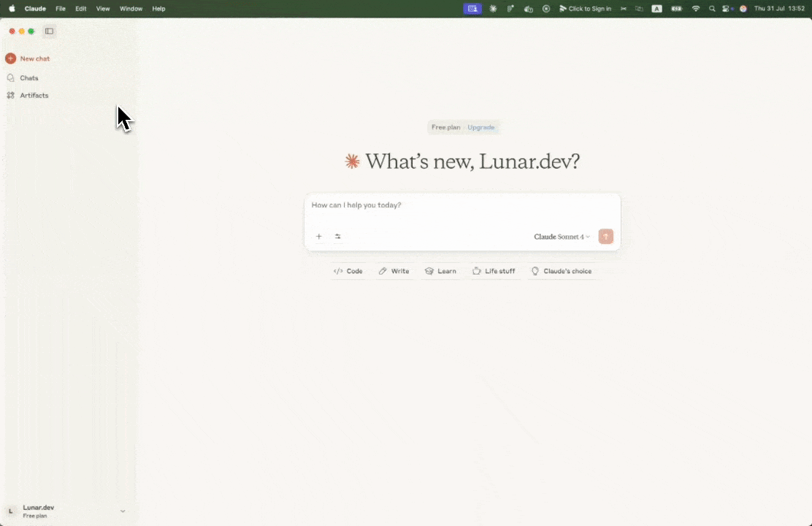Open the Claude app menu
This screenshot has height=526, width=812.
[x=35, y=9]
